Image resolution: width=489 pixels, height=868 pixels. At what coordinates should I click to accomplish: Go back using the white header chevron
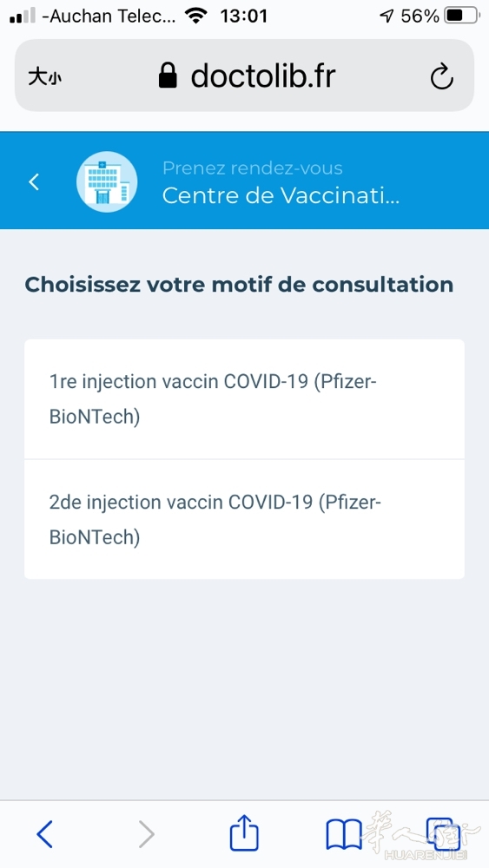click(35, 181)
